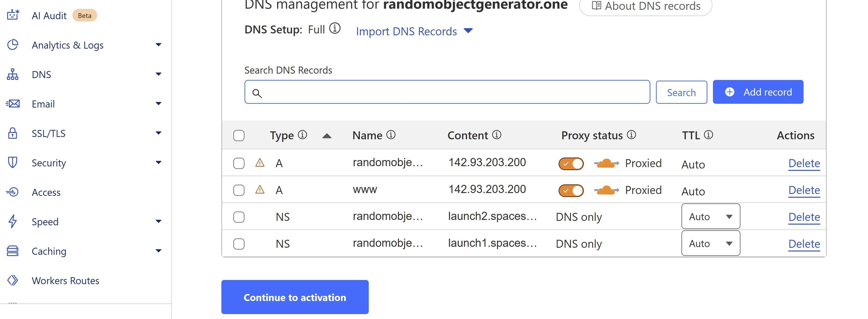The width and height of the screenshot is (868, 319).
Task: Click launch2.spaces… content cell
Action: click(x=492, y=216)
